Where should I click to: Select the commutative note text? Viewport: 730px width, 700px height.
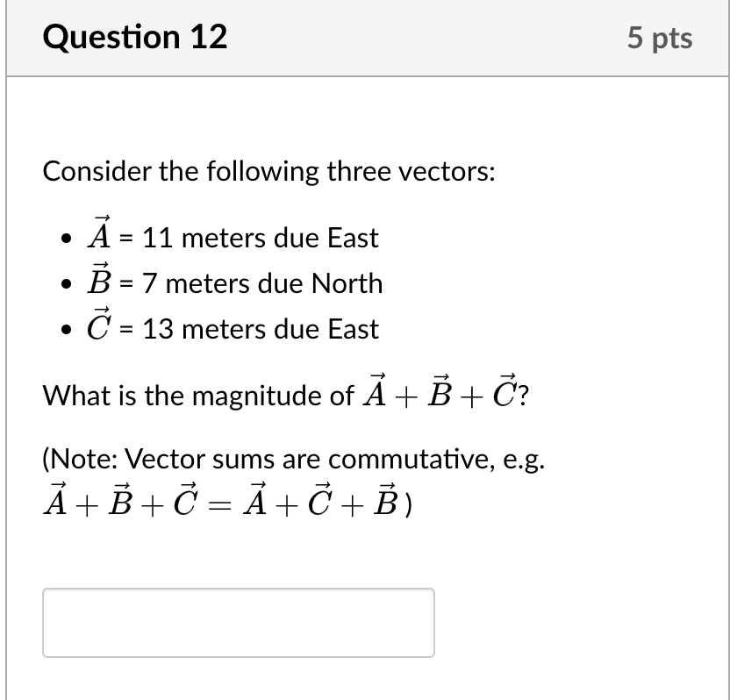tap(294, 460)
